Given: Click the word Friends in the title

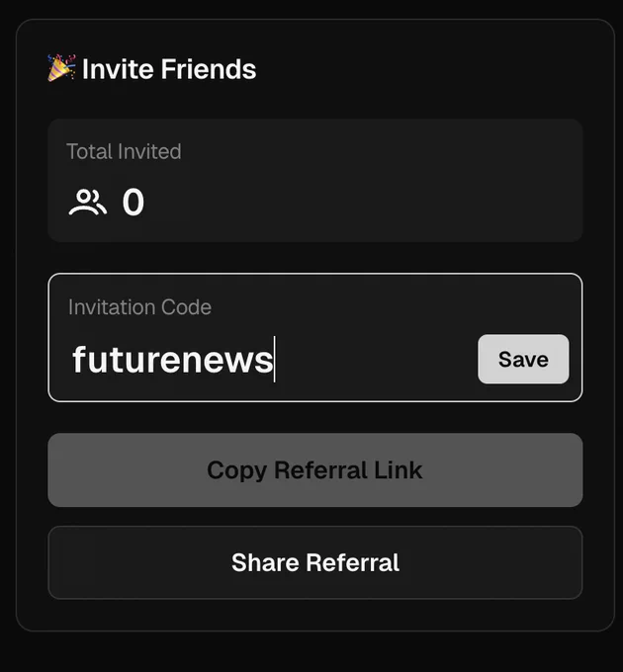Looking at the screenshot, I should [x=209, y=69].
